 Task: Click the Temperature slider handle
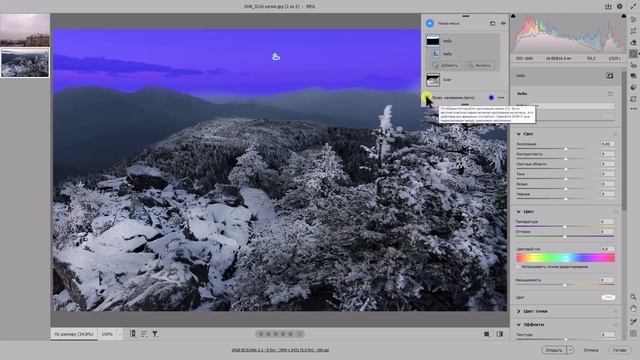[x=565, y=226]
